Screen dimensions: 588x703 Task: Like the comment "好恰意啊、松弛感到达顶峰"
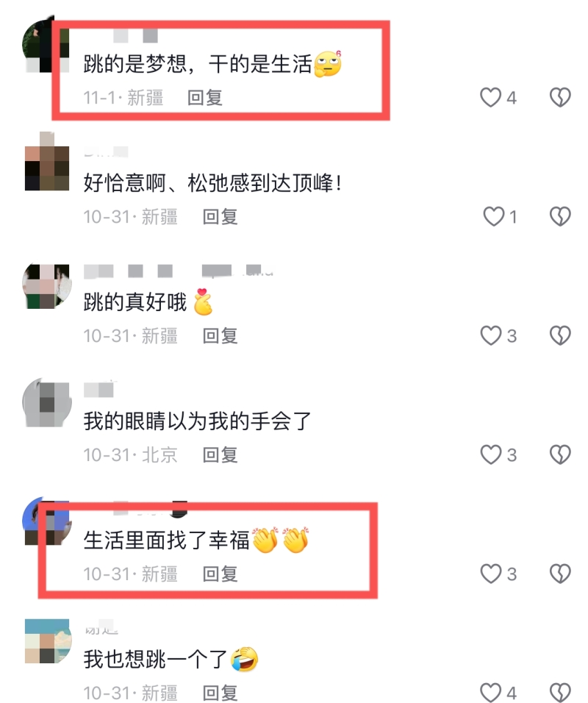click(x=493, y=216)
